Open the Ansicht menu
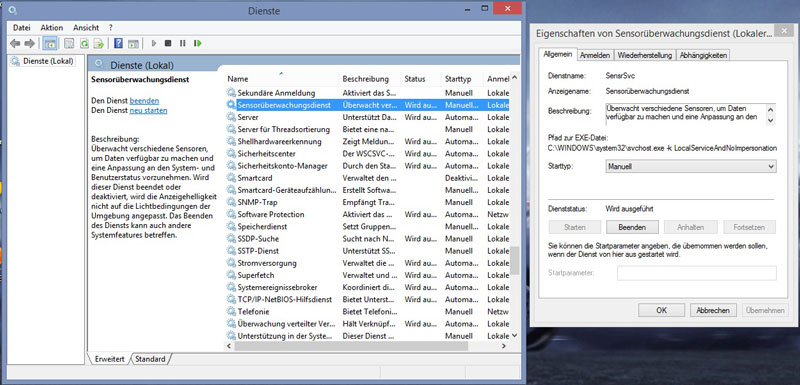 pos(86,28)
